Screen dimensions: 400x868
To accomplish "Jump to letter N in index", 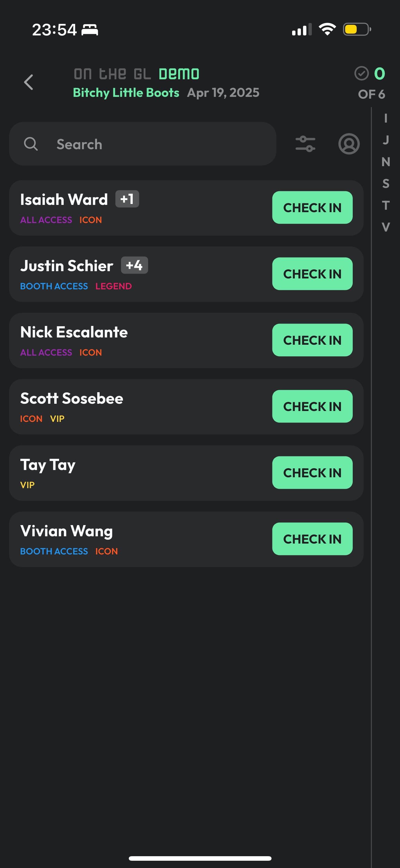I will click(x=385, y=162).
